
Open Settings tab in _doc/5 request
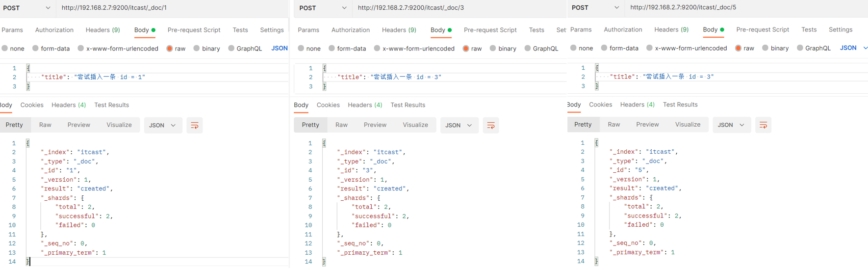841,29
